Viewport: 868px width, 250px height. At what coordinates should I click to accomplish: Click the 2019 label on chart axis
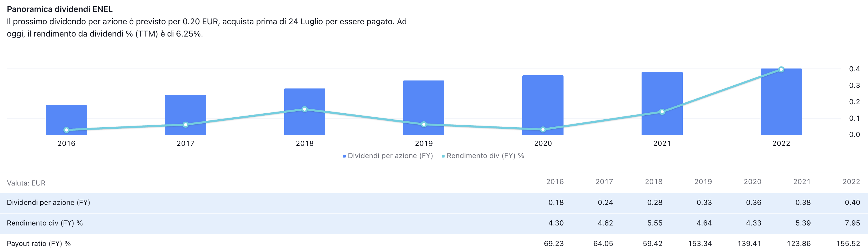[x=423, y=143]
